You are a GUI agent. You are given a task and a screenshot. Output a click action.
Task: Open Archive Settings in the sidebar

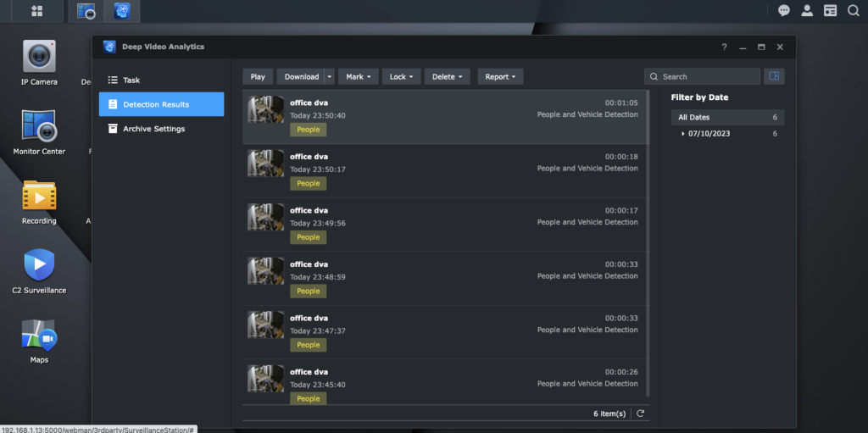153,129
